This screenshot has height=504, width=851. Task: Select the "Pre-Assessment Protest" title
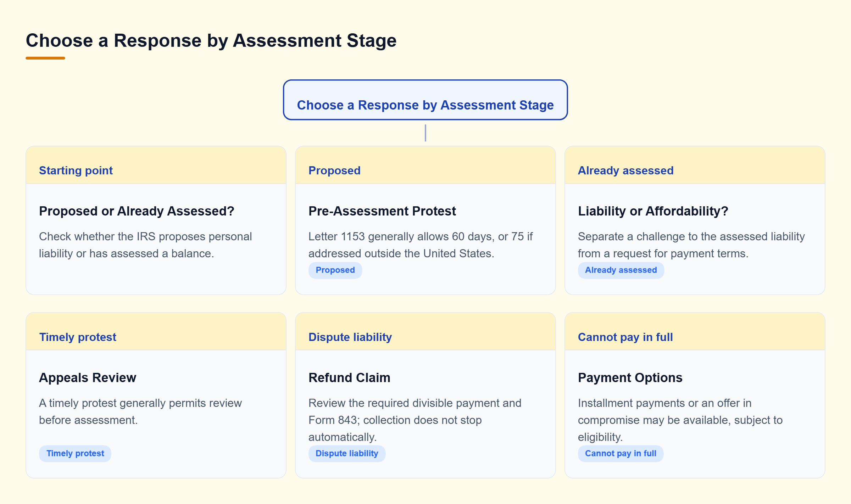tap(382, 211)
